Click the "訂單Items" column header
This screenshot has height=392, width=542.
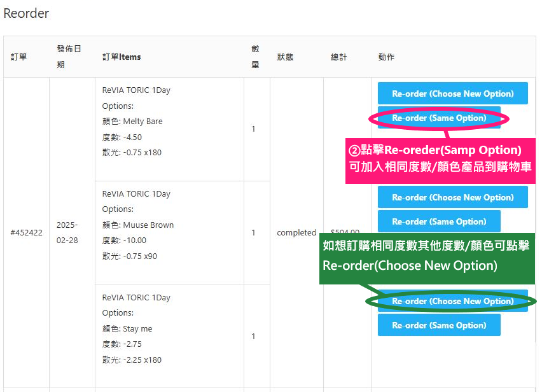(122, 57)
